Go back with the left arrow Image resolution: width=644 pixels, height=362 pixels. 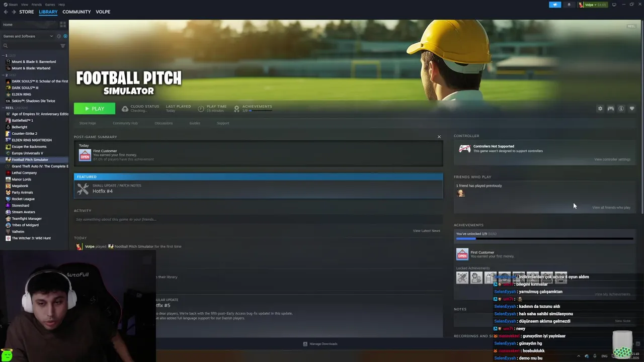click(x=6, y=12)
